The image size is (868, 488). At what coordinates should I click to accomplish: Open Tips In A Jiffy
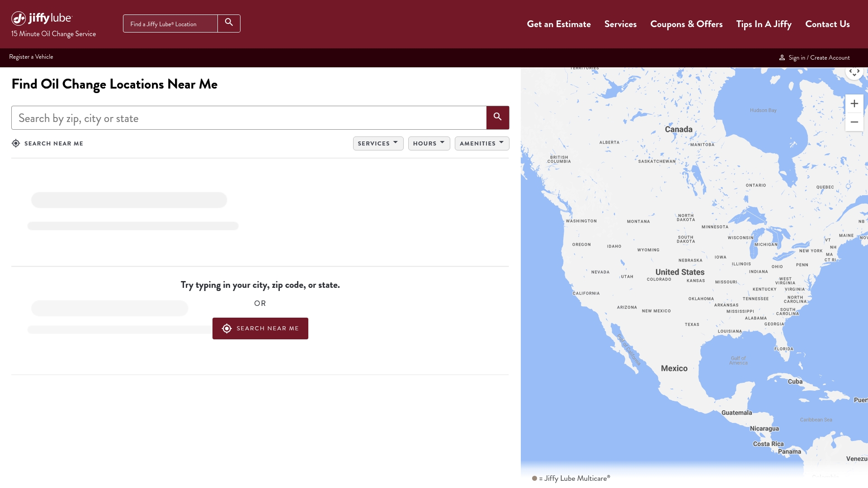[x=764, y=24]
